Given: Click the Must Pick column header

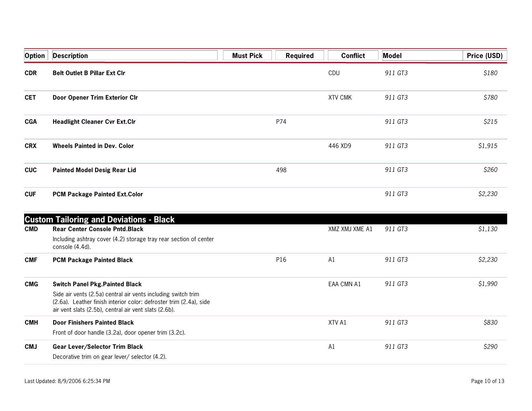Looking at the screenshot, I should tap(247, 56).
